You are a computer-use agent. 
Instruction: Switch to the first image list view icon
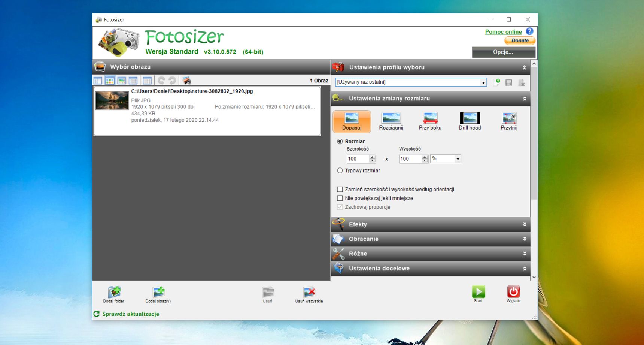(x=98, y=81)
